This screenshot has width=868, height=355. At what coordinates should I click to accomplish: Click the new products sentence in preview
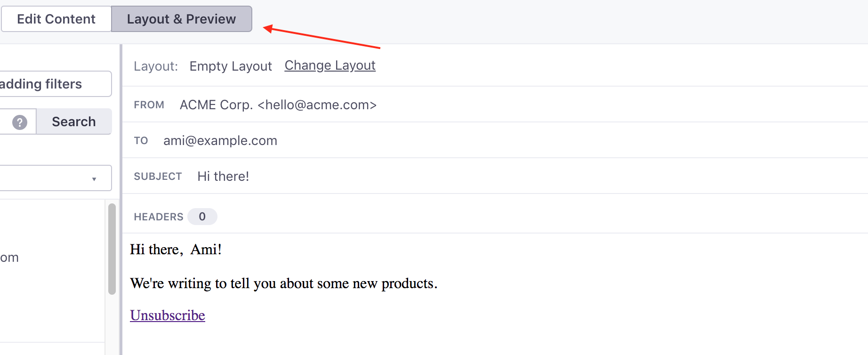(284, 283)
